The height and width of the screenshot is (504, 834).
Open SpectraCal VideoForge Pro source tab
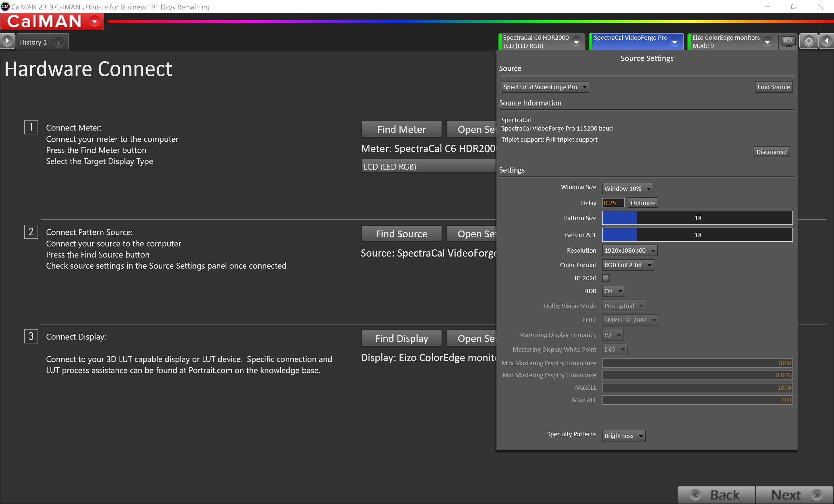(636, 42)
